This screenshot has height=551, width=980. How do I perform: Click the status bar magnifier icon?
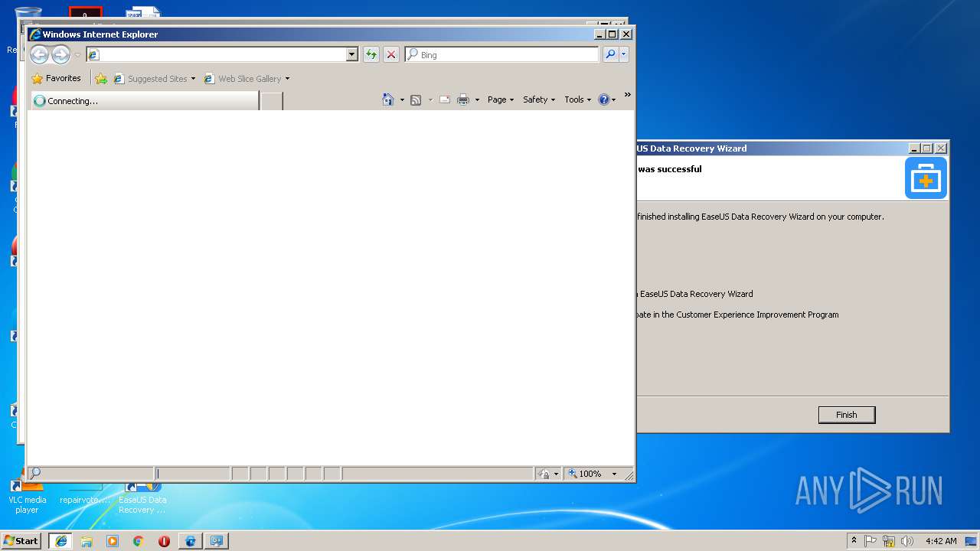point(35,474)
